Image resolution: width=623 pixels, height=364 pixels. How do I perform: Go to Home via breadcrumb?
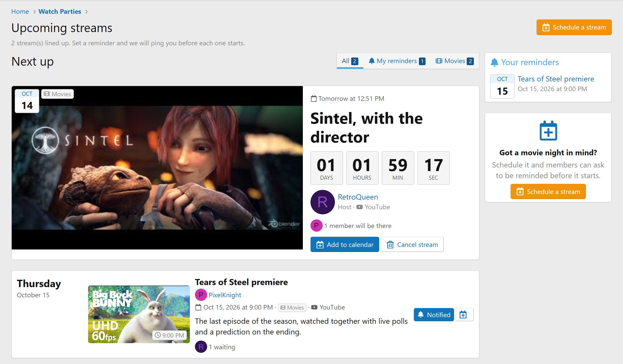tap(20, 11)
